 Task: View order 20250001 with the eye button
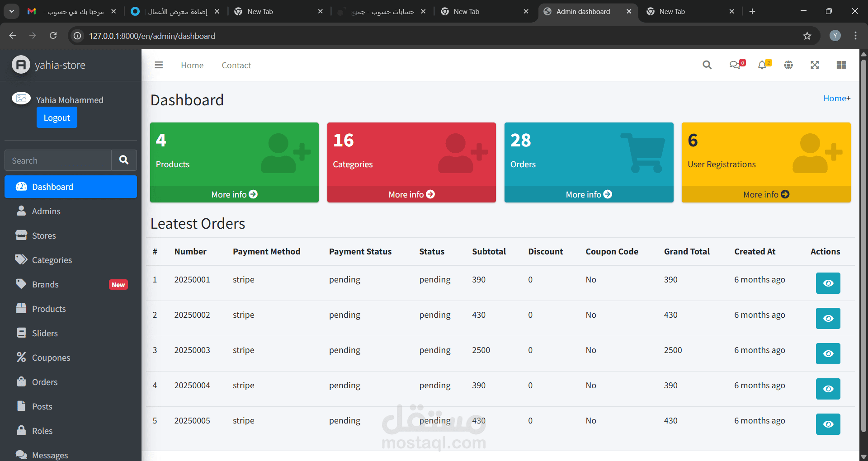pos(828,283)
